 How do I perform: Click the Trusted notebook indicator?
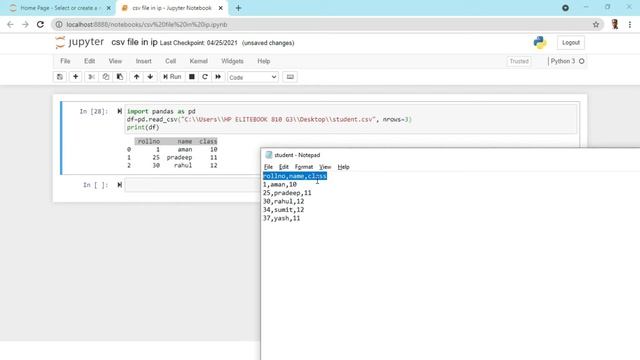519,61
